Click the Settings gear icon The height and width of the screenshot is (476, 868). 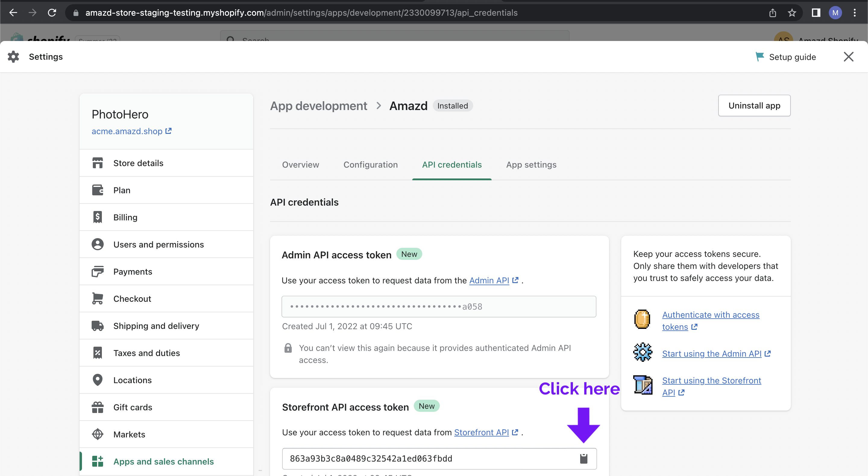pyautogui.click(x=14, y=57)
